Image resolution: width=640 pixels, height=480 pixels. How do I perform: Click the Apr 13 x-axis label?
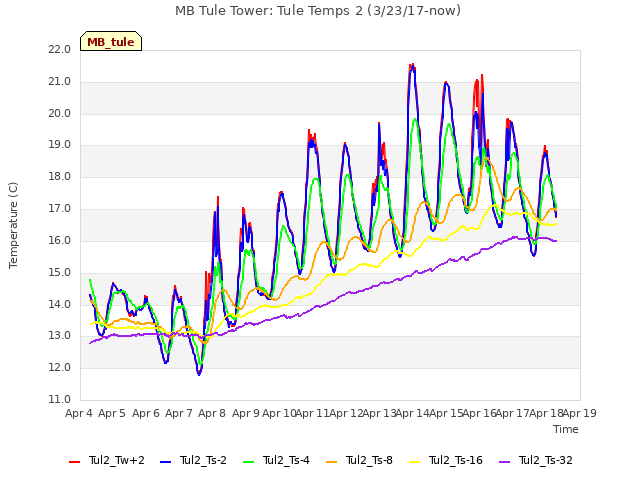point(380,413)
